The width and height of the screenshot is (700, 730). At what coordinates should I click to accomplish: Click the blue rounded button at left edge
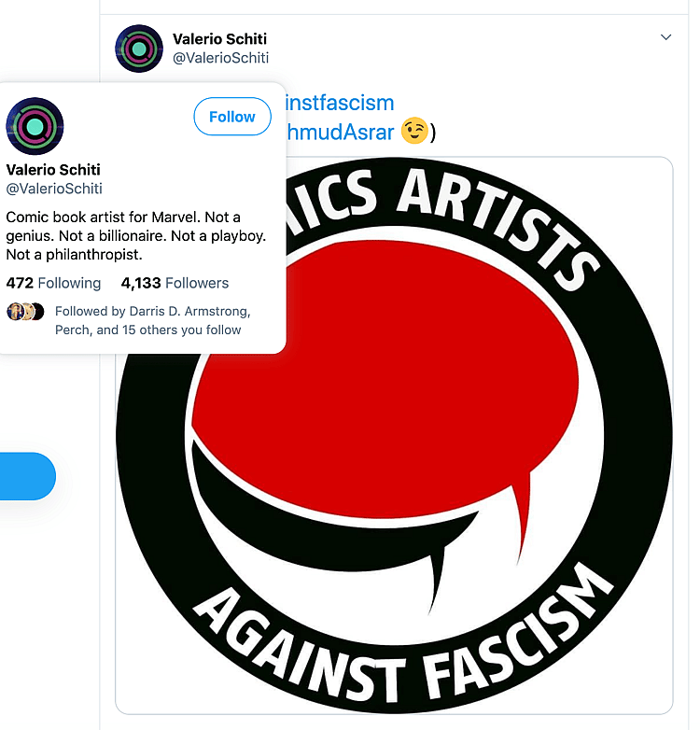26,476
